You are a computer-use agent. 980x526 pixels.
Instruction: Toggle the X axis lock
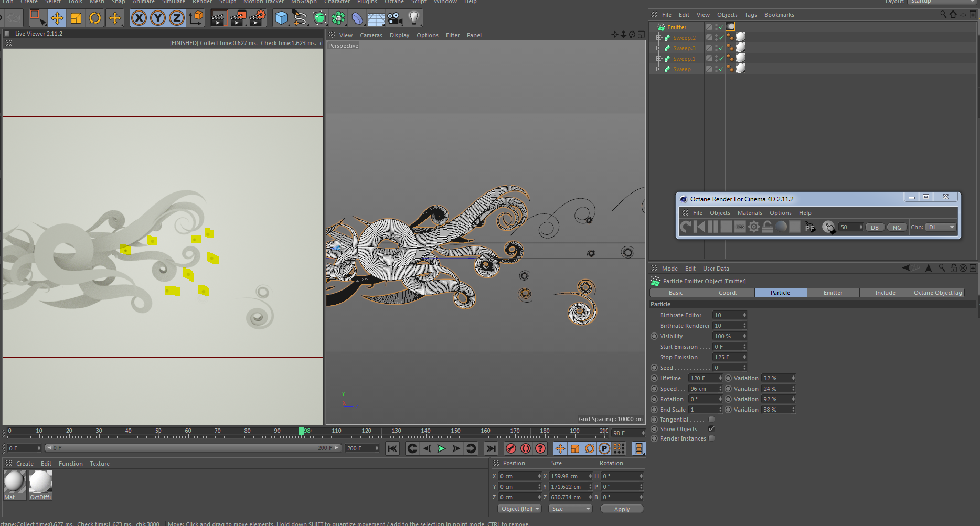(139, 18)
